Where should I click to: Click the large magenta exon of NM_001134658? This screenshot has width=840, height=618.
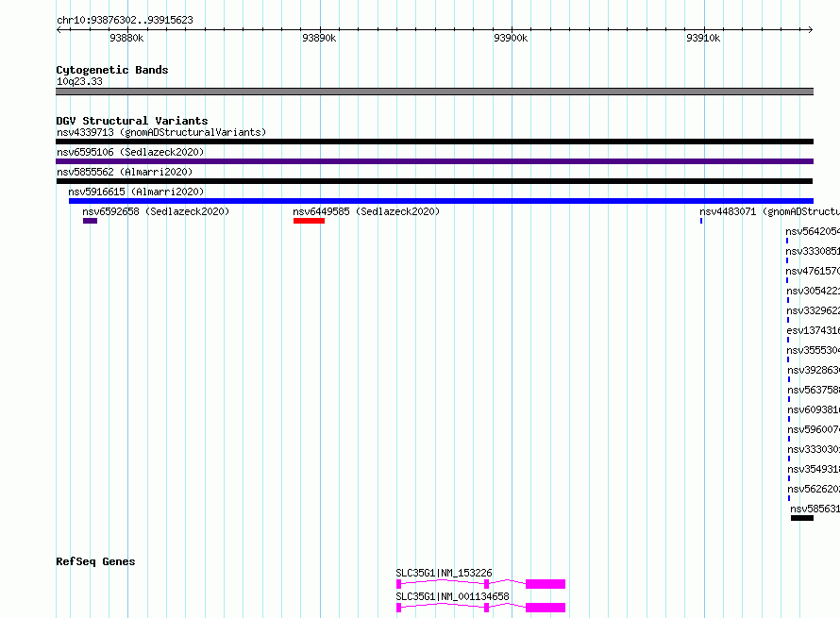[x=546, y=608]
